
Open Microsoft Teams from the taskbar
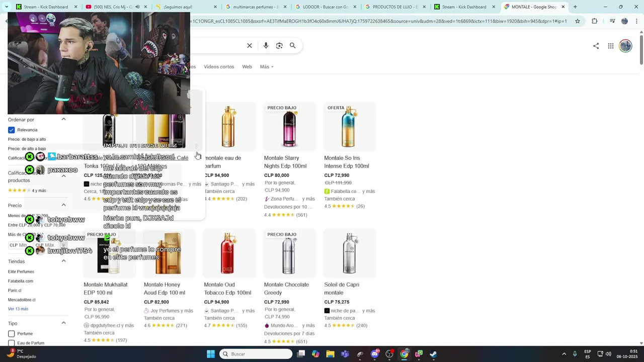pos(345,354)
